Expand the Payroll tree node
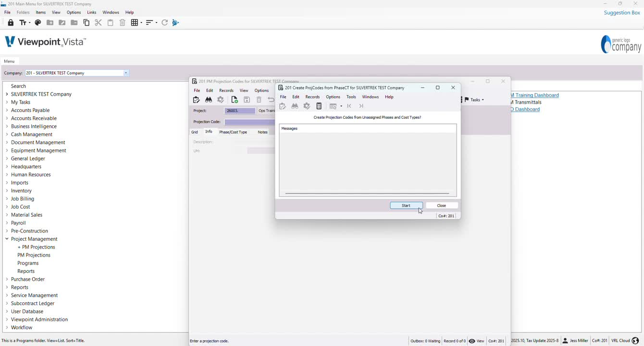The width and height of the screenshot is (644, 346). pyautogui.click(x=7, y=223)
